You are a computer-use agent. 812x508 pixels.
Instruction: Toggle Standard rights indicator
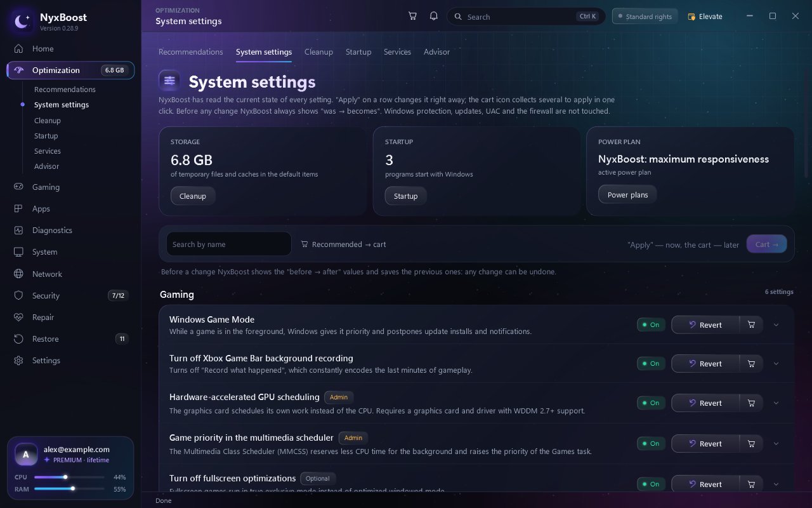[645, 17]
